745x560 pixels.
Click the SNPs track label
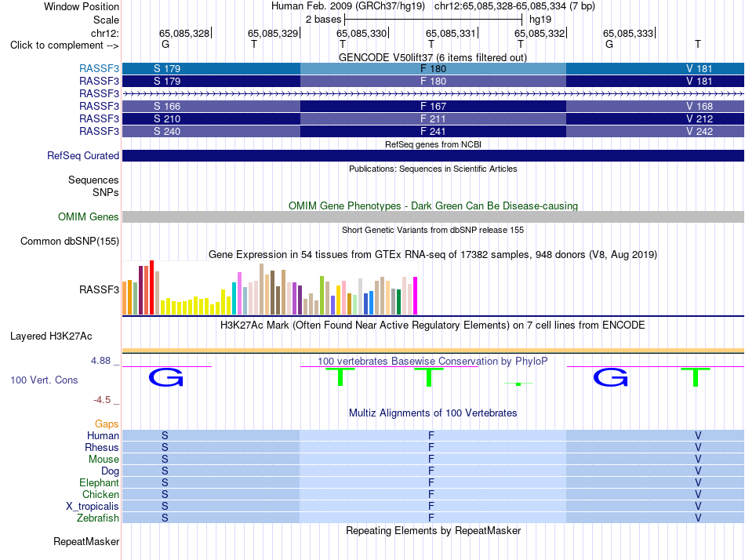tap(106, 192)
